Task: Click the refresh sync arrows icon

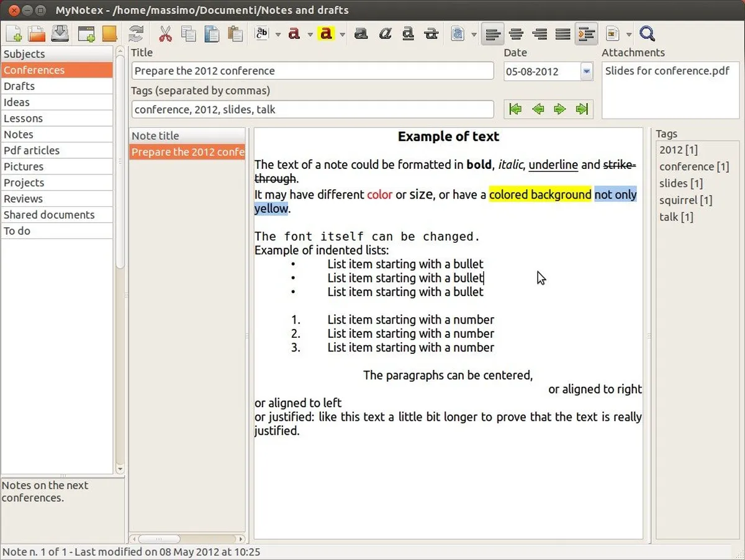Action: click(135, 34)
